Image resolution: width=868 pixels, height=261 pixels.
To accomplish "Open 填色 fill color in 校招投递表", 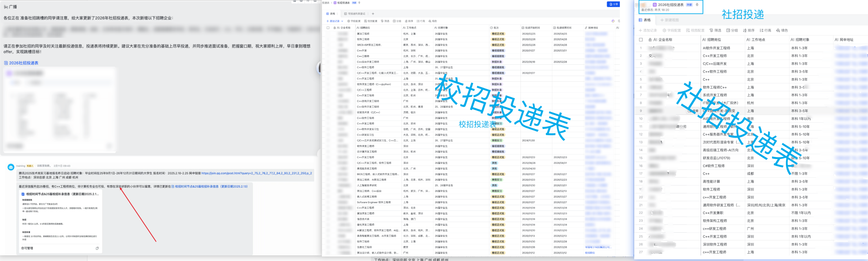I will pyautogui.click(x=433, y=21).
